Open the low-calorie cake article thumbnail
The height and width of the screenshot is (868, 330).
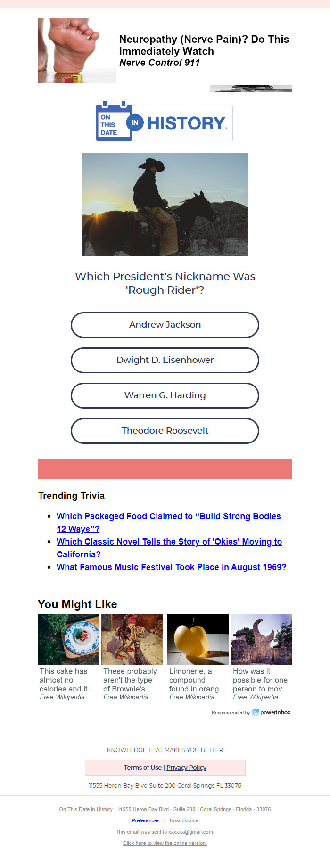68,639
